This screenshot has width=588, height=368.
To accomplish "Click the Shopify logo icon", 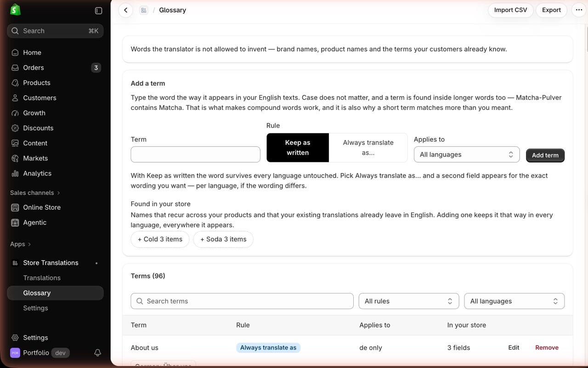I will [15, 10].
